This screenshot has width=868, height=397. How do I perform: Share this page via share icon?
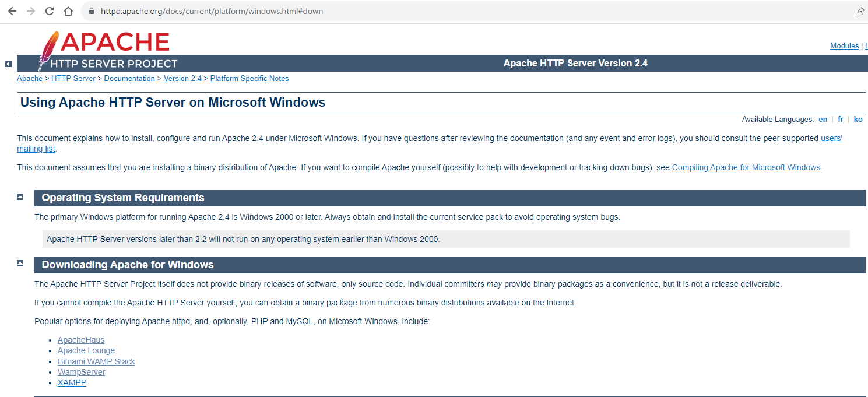(860, 11)
